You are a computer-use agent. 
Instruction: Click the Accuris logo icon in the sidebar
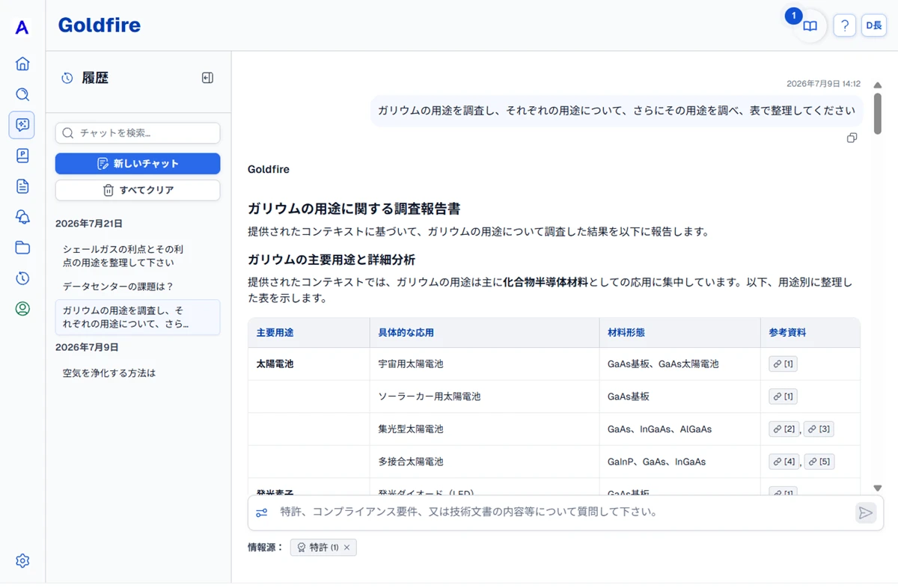[x=22, y=28]
